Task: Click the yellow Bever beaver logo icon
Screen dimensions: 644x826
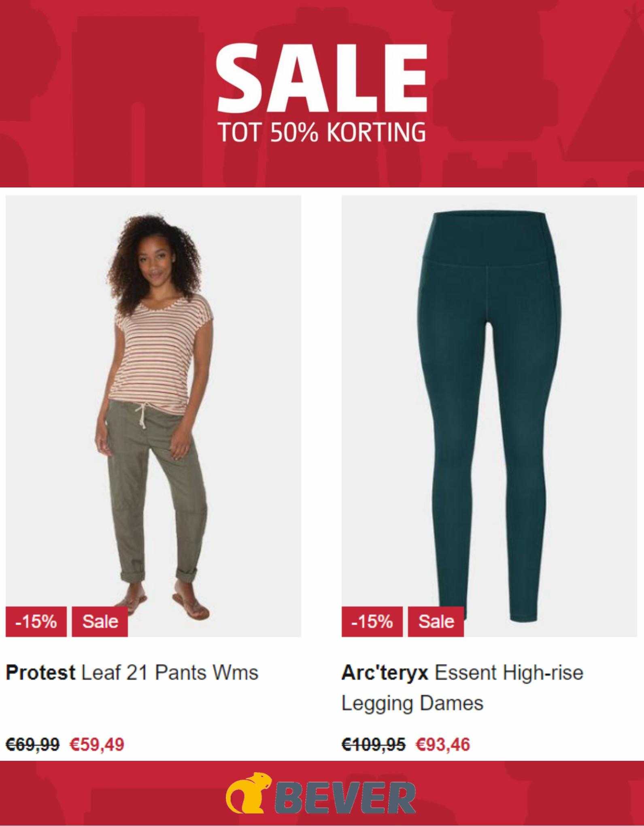Action: tap(249, 792)
